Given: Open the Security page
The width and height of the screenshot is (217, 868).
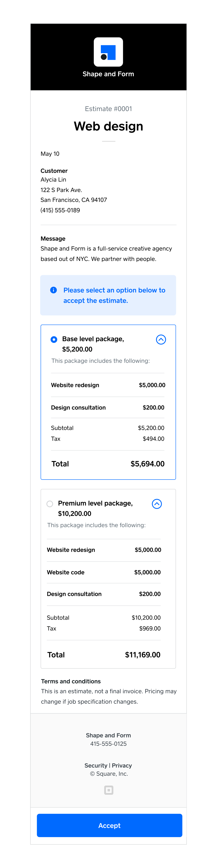Looking at the screenshot, I should (96, 765).
